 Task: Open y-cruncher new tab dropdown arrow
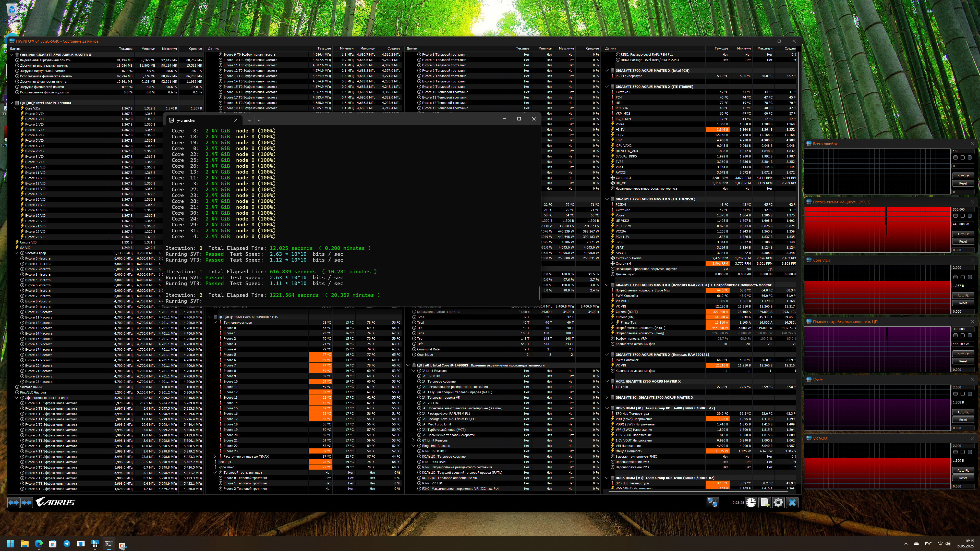[259, 120]
